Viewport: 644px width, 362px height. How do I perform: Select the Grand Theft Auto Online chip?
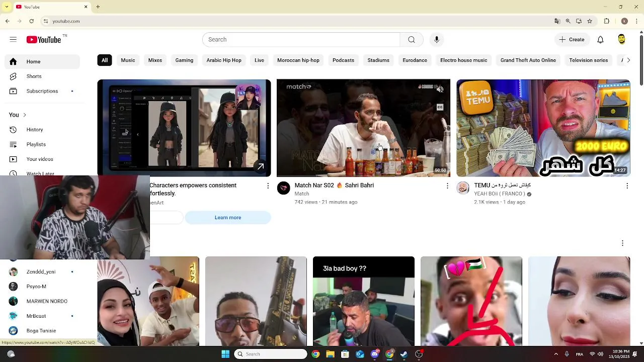pyautogui.click(x=528, y=60)
